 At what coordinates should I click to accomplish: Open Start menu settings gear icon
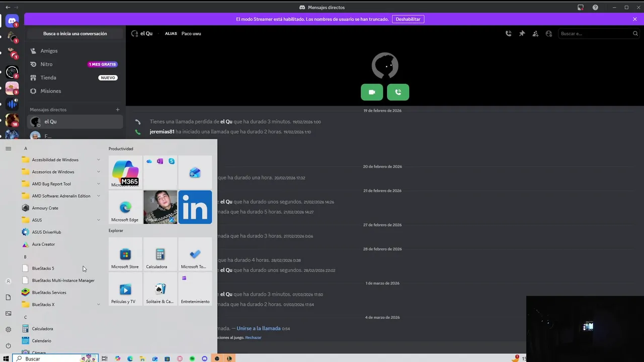tap(8, 330)
